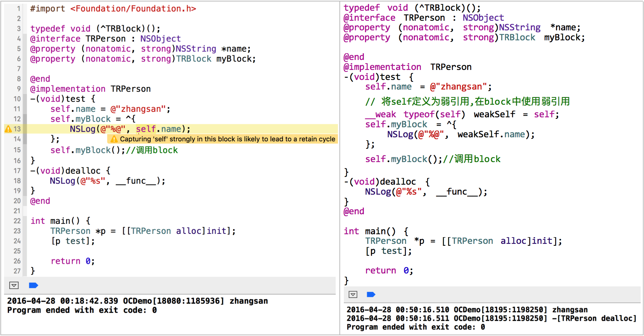Screen dimensions: 644x336
Task: Click 'typedef void (^TRBlock)();' in left editor
Action: pos(95,28)
